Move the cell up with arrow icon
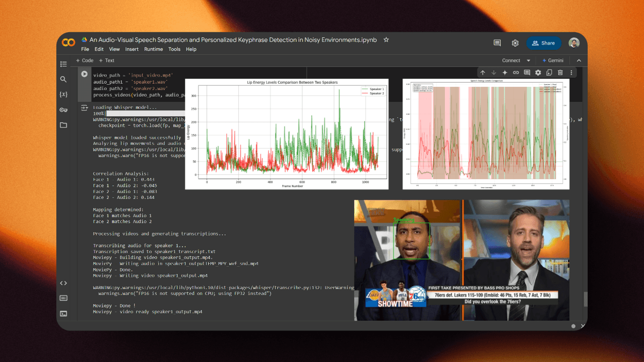The image size is (644, 362). click(482, 72)
